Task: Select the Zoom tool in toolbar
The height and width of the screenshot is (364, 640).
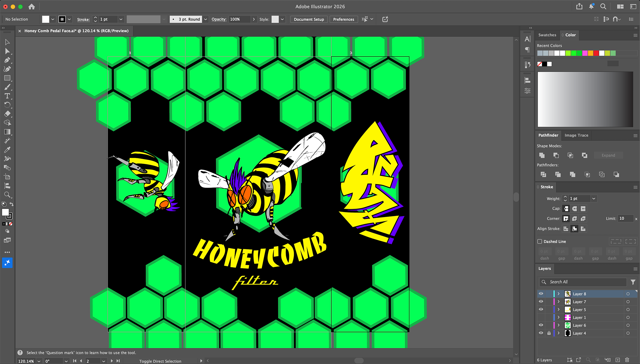Action: pyautogui.click(x=7, y=195)
